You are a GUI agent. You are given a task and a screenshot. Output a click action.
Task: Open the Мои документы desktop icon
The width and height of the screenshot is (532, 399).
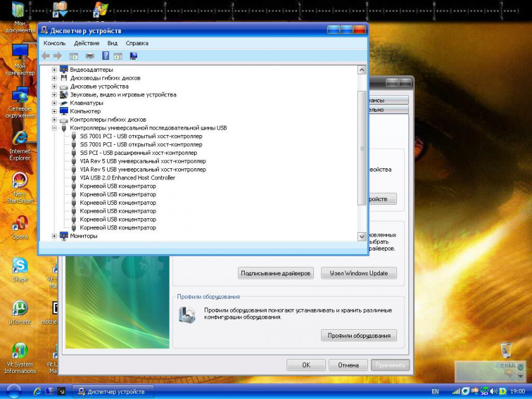coord(19,17)
